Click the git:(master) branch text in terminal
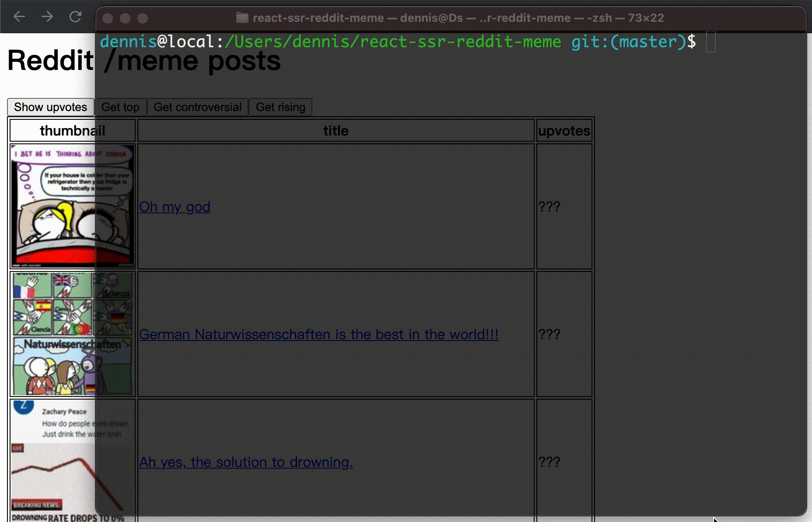 pyautogui.click(x=629, y=42)
